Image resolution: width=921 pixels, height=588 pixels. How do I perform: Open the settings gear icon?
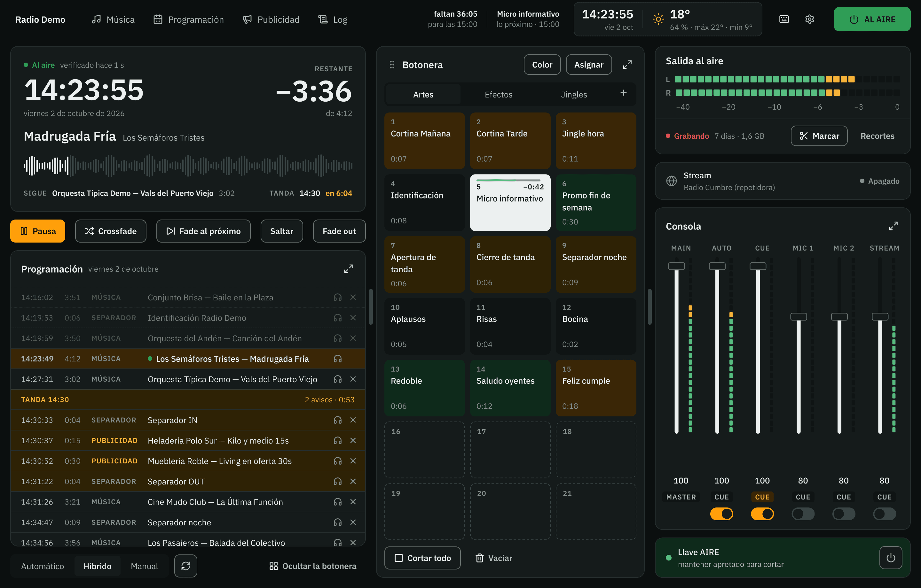coord(809,19)
